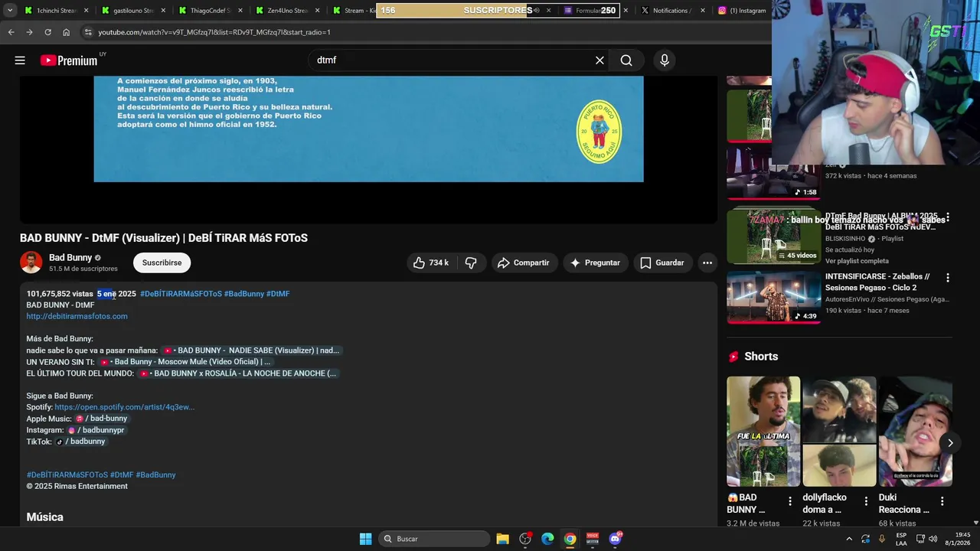The image size is (980, 551).
Task: Open File Explorer from taskbar
Action: (x=502, y=539)
